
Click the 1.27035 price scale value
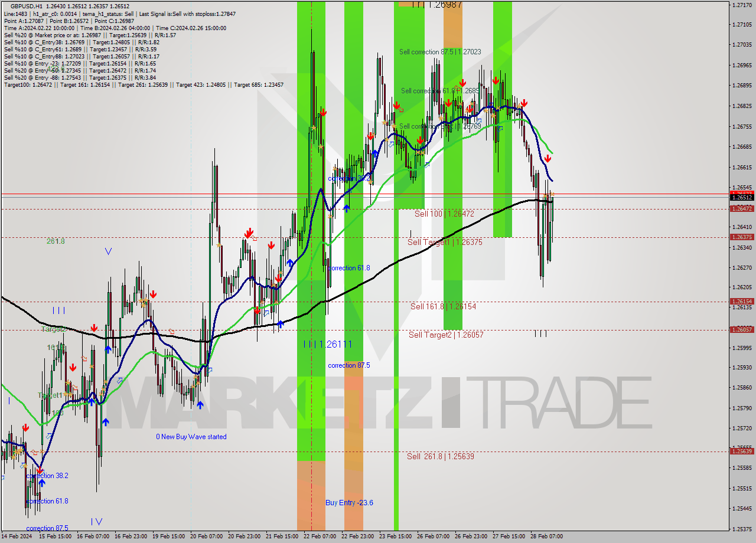coord(742,45)
